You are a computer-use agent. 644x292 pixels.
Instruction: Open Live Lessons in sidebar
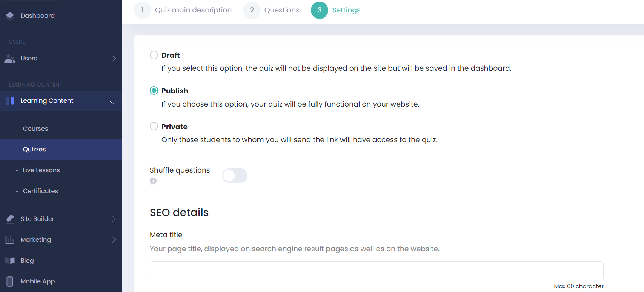[x=41, y=170]
